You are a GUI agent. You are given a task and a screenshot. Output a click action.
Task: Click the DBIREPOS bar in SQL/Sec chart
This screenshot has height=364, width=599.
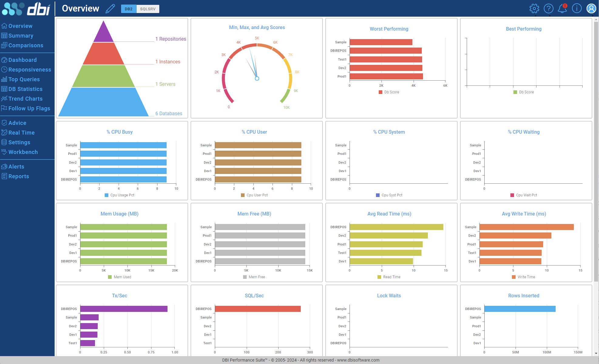tap(258, 309)
